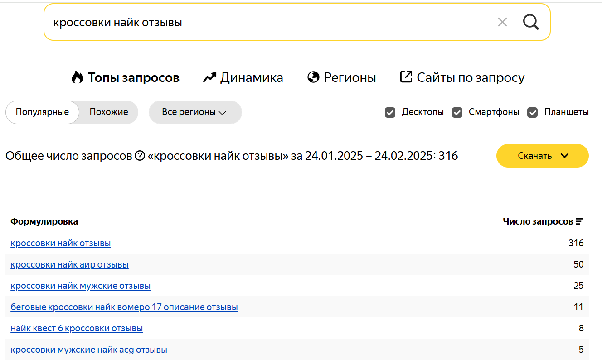
Task: Click the trend arrow icon of Динамика
Action: pos(209,77)
